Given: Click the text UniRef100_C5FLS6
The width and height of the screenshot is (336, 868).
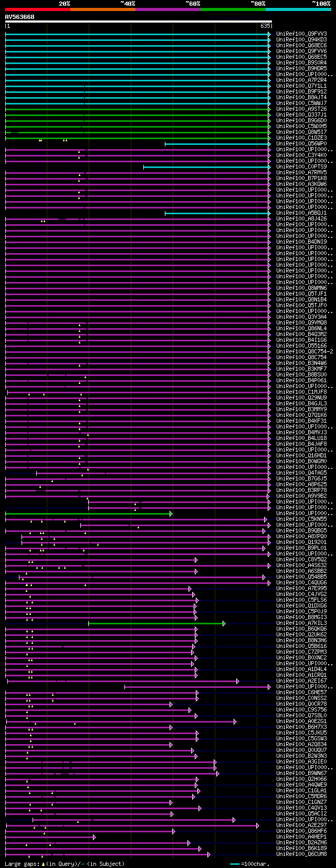Looking at the screenshot, I should tap(301, 600).
